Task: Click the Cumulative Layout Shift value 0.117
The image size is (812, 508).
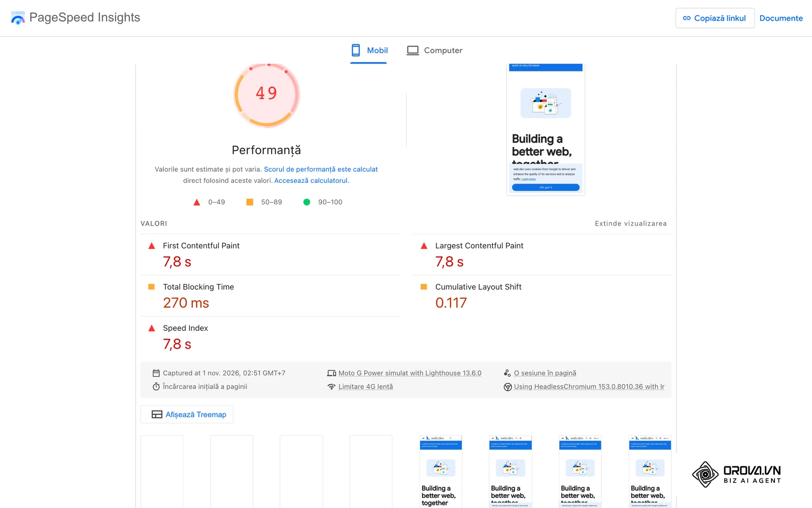Action: point(451,303)
